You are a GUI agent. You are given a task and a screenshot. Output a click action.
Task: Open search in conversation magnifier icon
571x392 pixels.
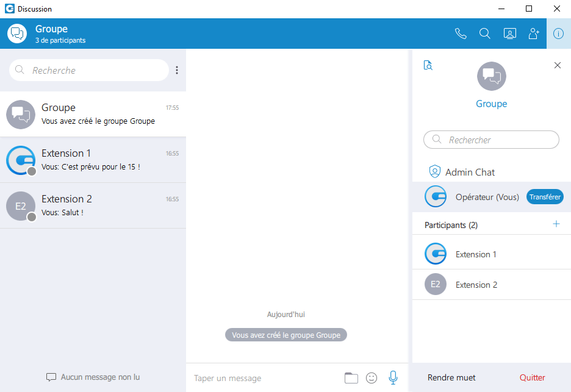485,34
